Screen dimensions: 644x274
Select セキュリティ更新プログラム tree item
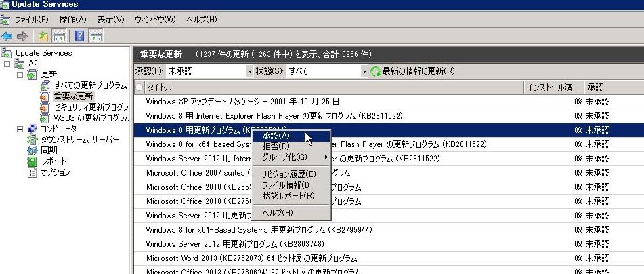pyautogui.click(x=91, y=107)
